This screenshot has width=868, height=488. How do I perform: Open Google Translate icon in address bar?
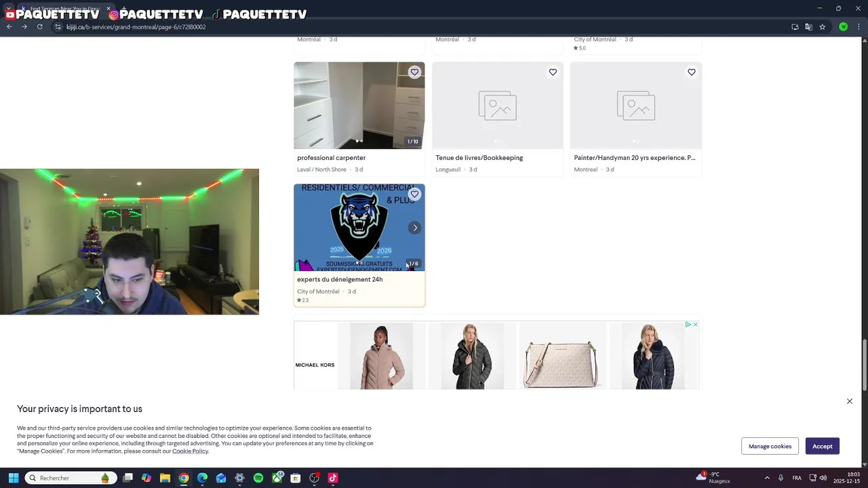tap(808, 27)
